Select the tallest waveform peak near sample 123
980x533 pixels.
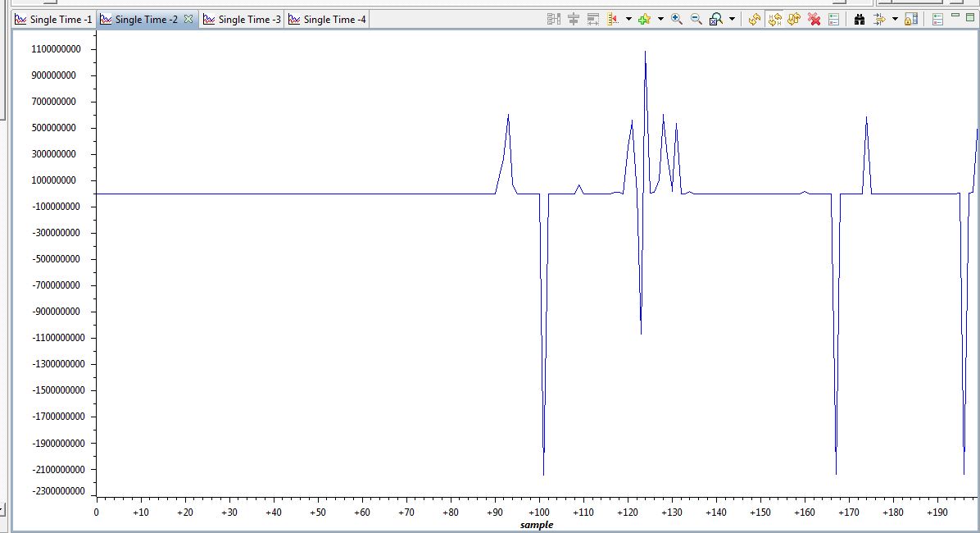click(645, 52)
